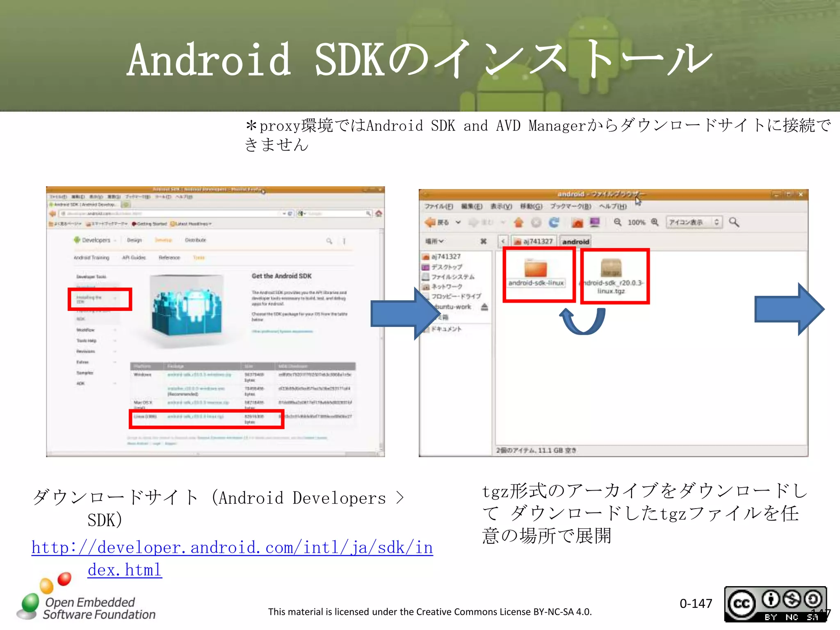Expand the Extras sidebar item
The width and height of the screenshot is (840, 630).
(x=96, y=362)
